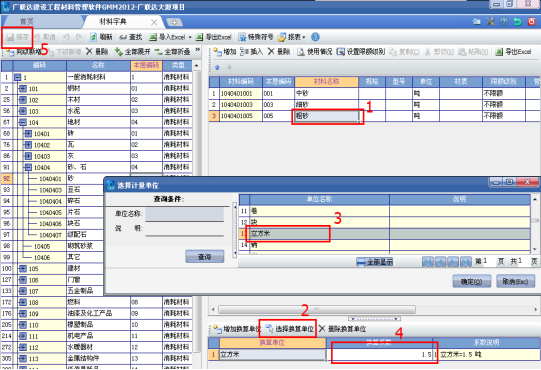This screenshot has height=370, width=541.
Task: Collapse tree node 10404 砂、石
Action: coord(28,167)
